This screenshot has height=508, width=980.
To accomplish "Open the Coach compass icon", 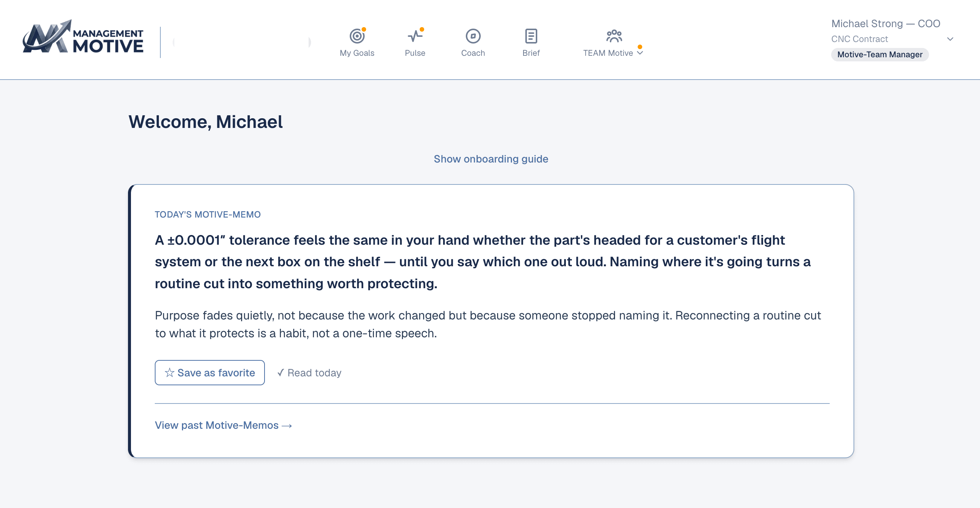I will coord(473,36).
